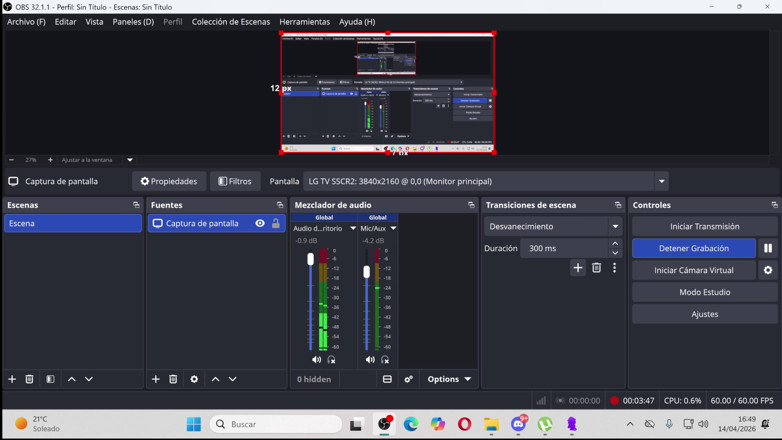
Task: Move source down arrow in Fuentes panel
Action: coord(232,379)
